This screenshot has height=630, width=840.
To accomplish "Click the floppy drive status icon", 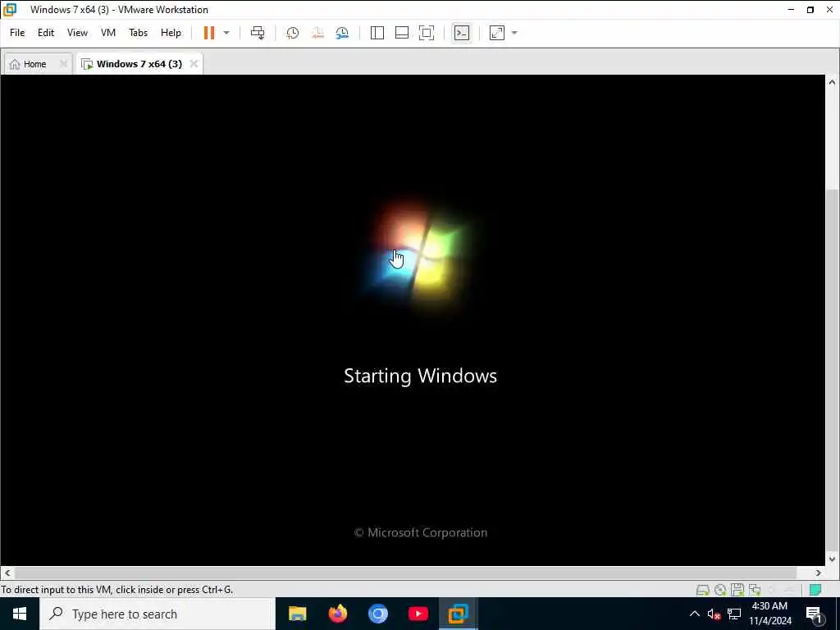I will (737, 590).
